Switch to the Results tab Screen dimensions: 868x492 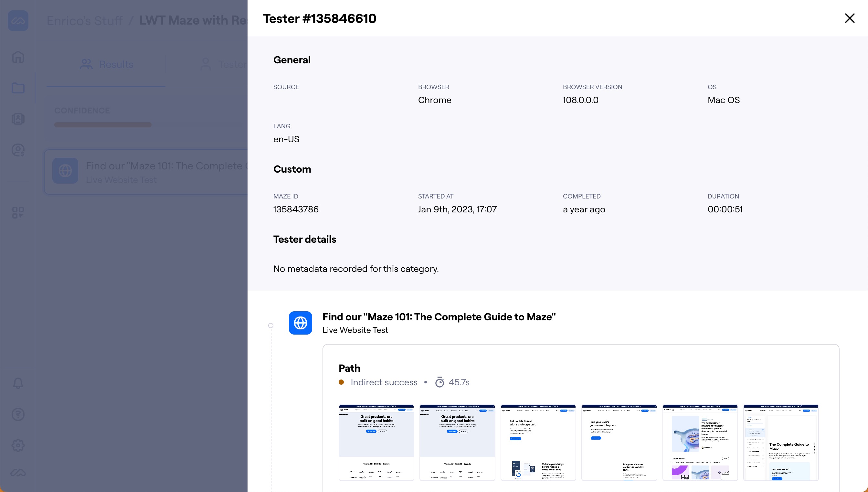[x=106, y=64]
